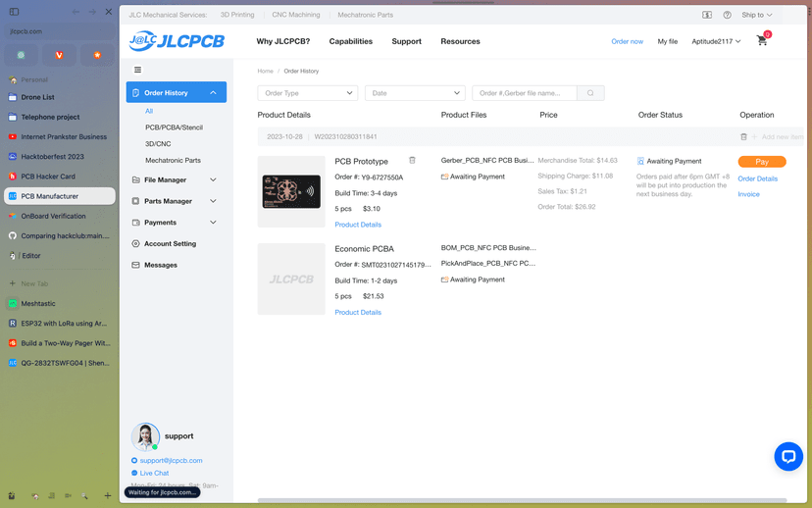The width and height of the screenshot is (812, 508).
Task: Click the currency icon in top bar
Action: click(x=707, y=16)
